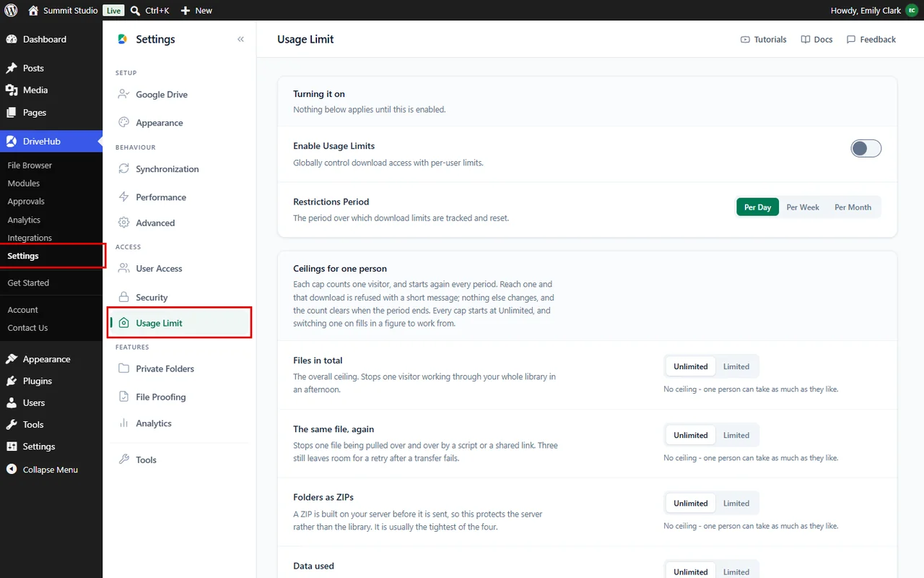924x578 pixels.
Task: Click the Media library icon
Action: [12, 90]
